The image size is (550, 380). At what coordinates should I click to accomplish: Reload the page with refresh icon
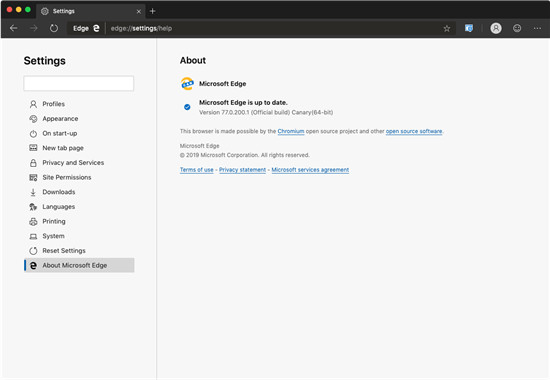54,28
